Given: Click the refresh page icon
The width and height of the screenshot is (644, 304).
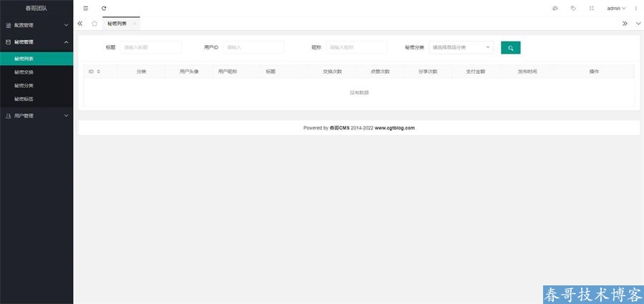Looking at the screenshot, I should click(x=104, y=8).
